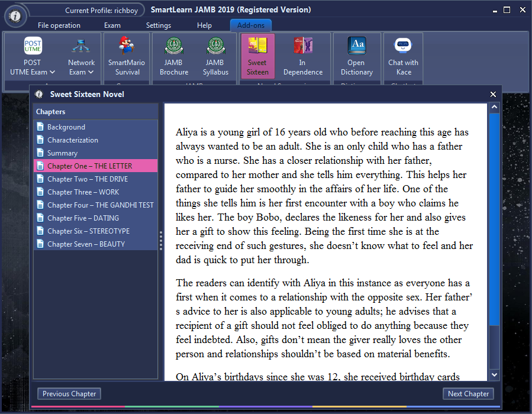Click the splitter handle between chapters and text
Image resolution: width=532 pixels, height=414 pixels.
(161, 241)
